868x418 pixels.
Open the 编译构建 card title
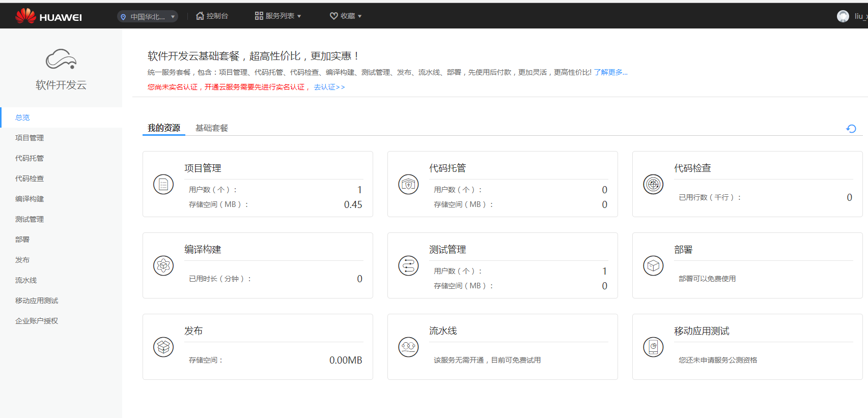203,249
